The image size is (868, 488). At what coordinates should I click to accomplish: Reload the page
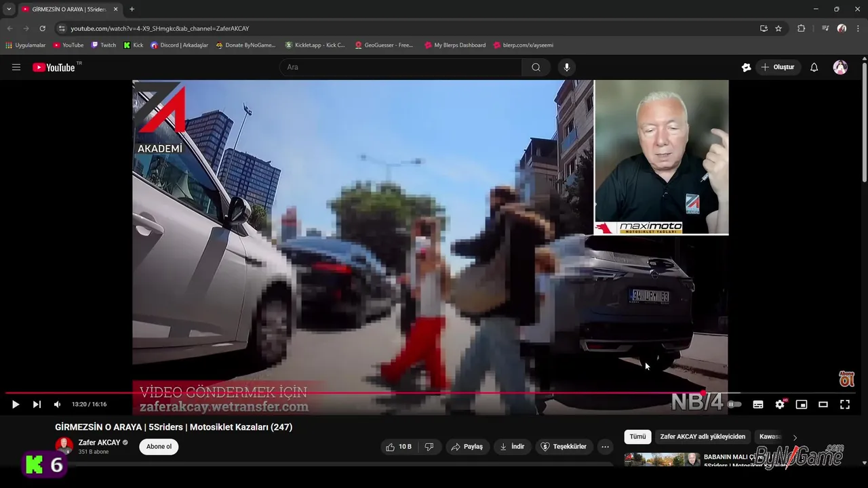pyautogui.click(x=42, y=28)
